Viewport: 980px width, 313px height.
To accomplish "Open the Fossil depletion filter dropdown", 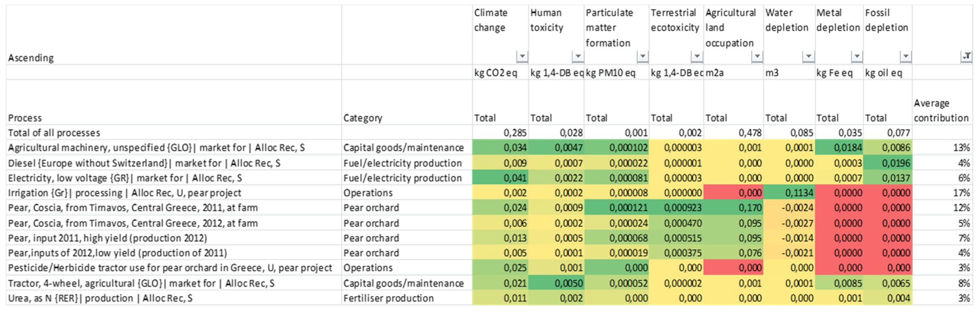I will [x=906, y=56].
